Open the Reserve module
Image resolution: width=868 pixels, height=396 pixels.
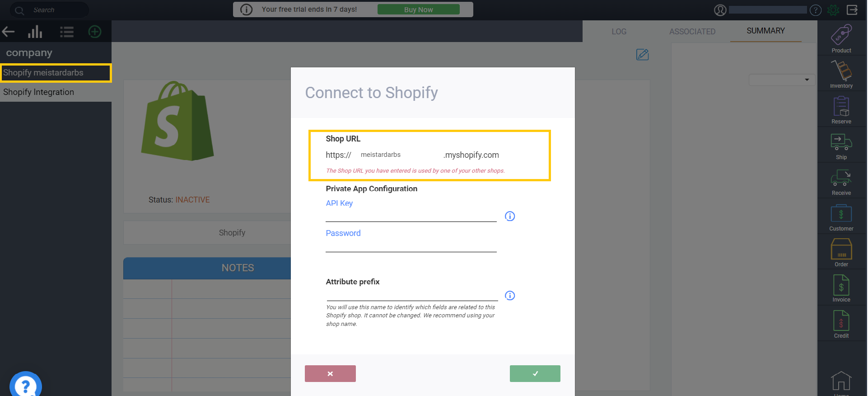click(x=841, y=110)
